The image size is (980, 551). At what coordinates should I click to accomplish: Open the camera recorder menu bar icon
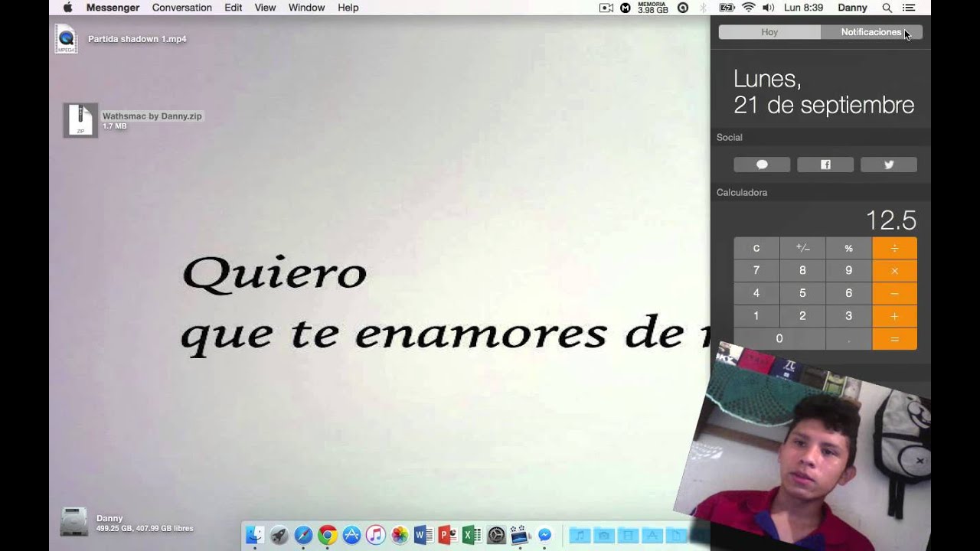606,8
